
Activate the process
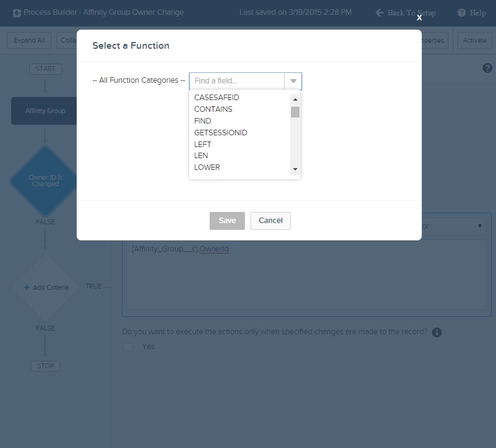(x=474, y=40)
